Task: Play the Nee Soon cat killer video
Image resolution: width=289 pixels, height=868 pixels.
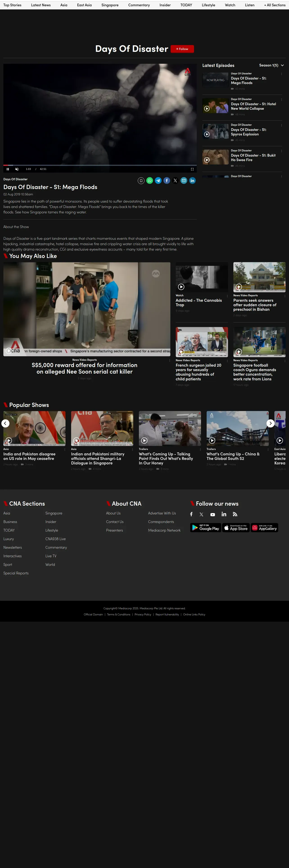Action: pos(9,351)
